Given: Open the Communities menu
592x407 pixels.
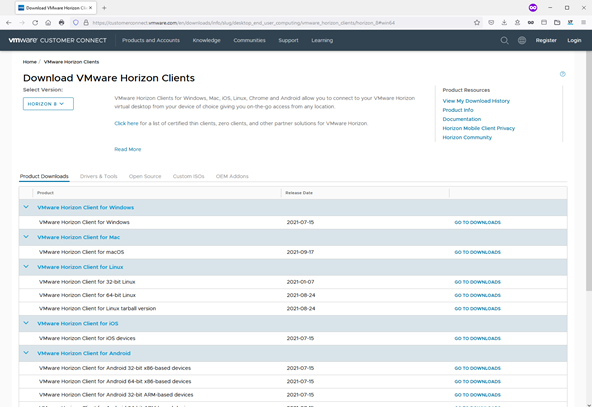Looking at the screenshot, I should (x=249, y=40).
